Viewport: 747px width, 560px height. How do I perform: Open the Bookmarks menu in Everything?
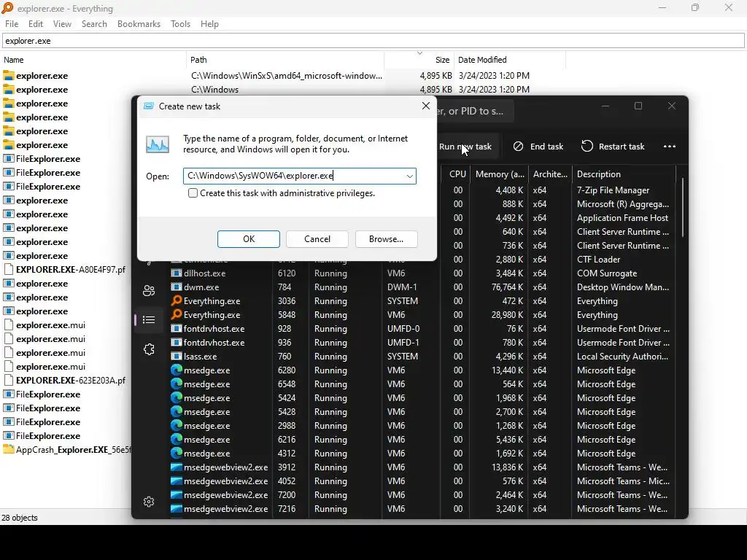coord(139,24)
